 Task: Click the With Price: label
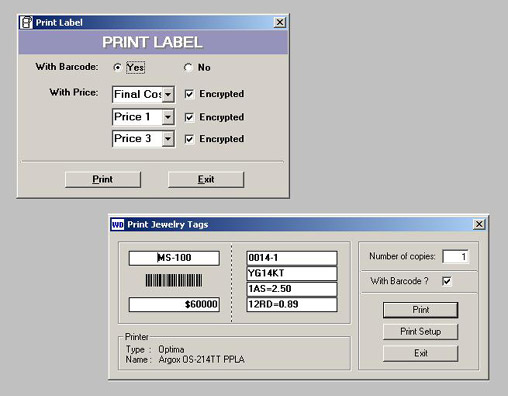74,92
